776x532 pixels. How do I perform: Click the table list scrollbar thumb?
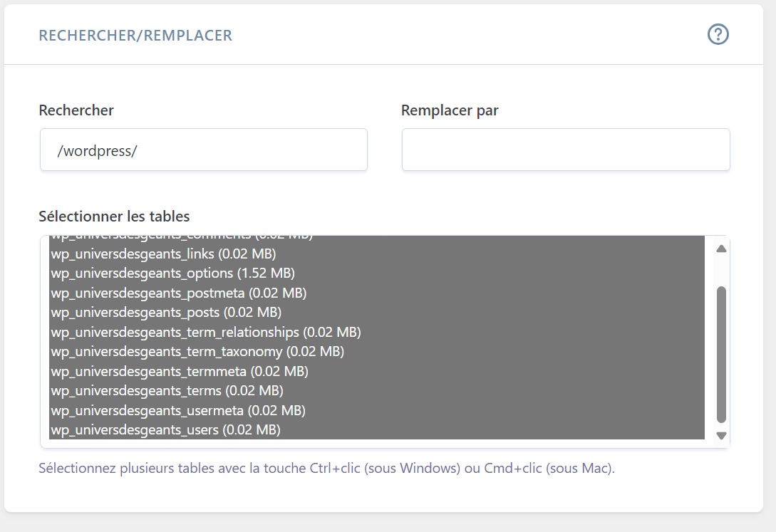tap(721, 355)
